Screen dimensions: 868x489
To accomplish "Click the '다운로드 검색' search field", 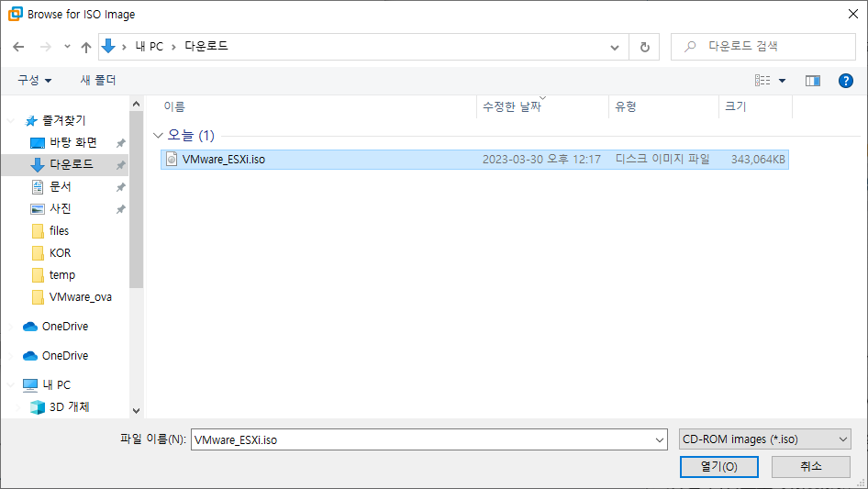I will (763, 47).
